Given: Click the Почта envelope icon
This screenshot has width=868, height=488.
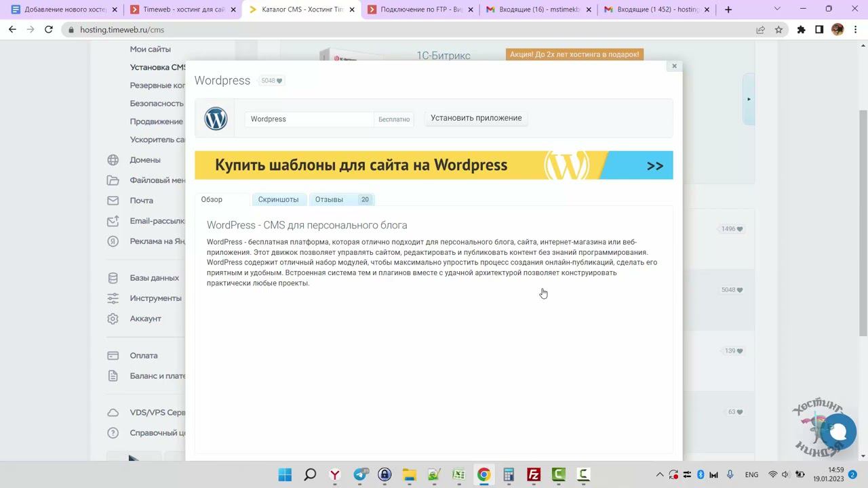Looking at the screenshot, I should tap(113, 201).
